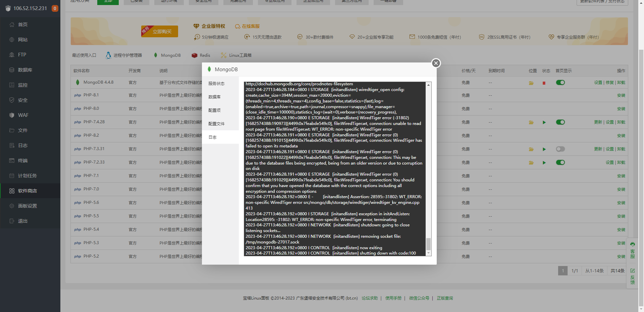The height and width of the screenshot is (312, 644).
Task: Enable homepage display for PHP-7.3.31
Action: pyautogui.click(x=560, y=149)
